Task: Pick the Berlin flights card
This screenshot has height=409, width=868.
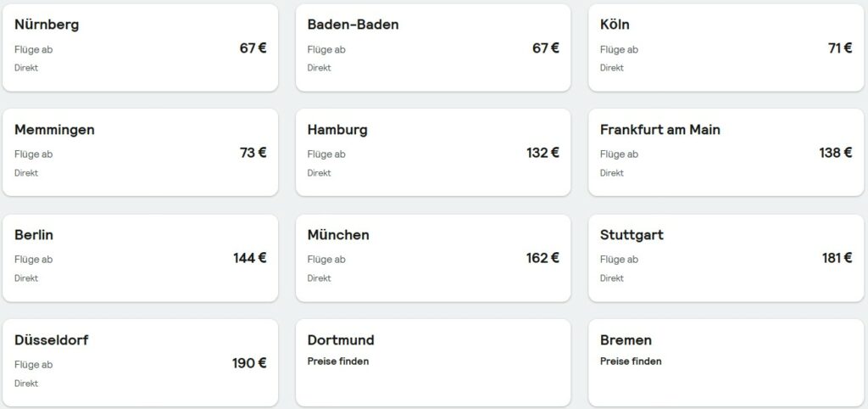Action: (x=140, y=258)
